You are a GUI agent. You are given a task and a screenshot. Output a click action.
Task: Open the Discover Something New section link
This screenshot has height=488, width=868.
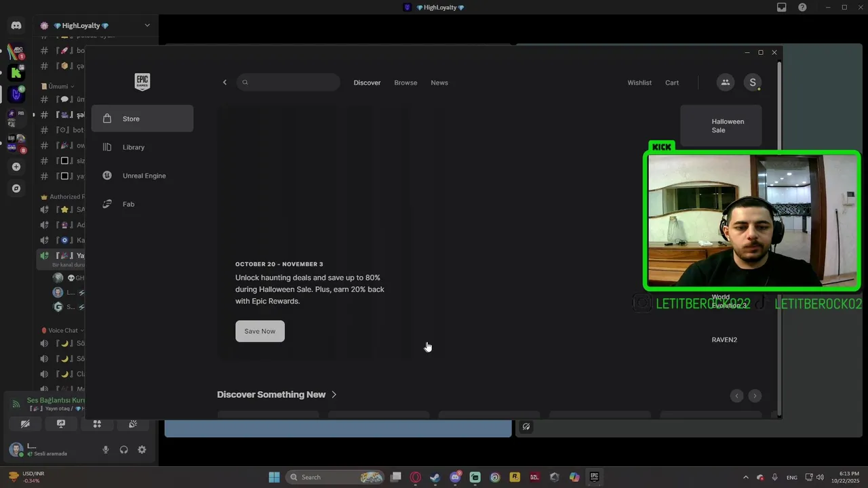click(x=277, y=394)
